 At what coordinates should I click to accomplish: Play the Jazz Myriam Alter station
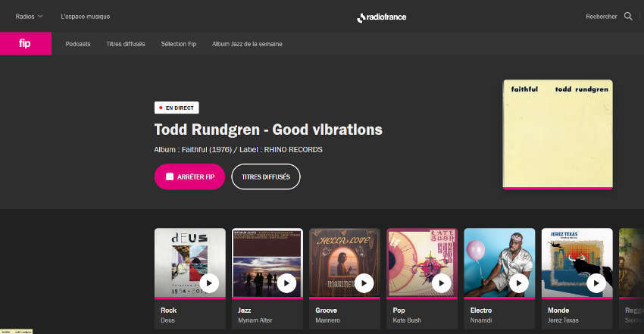coord(286,282)
